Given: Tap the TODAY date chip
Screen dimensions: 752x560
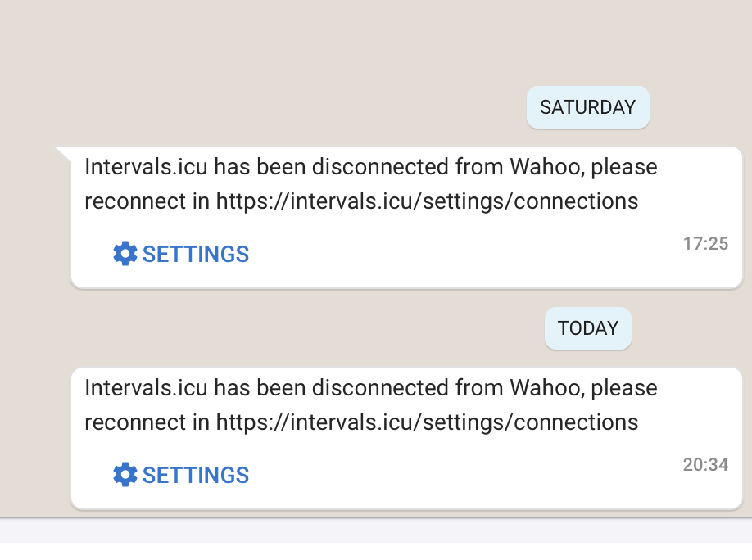Looking at the screenshot, I should (x=587, y=328).
